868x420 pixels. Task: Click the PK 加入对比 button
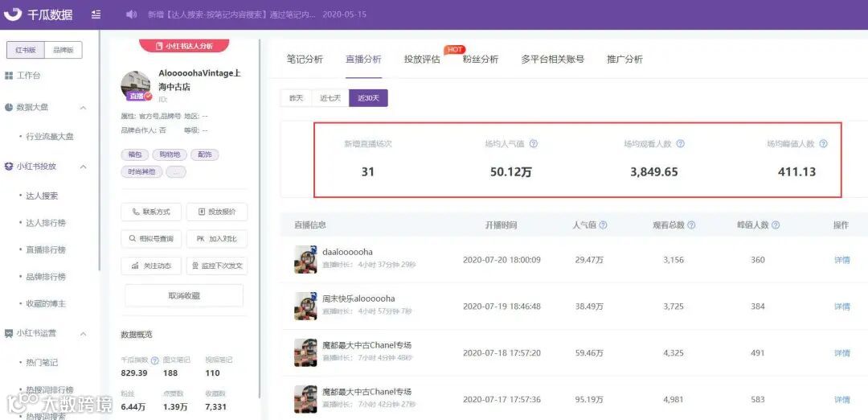(x=217, y=239)
